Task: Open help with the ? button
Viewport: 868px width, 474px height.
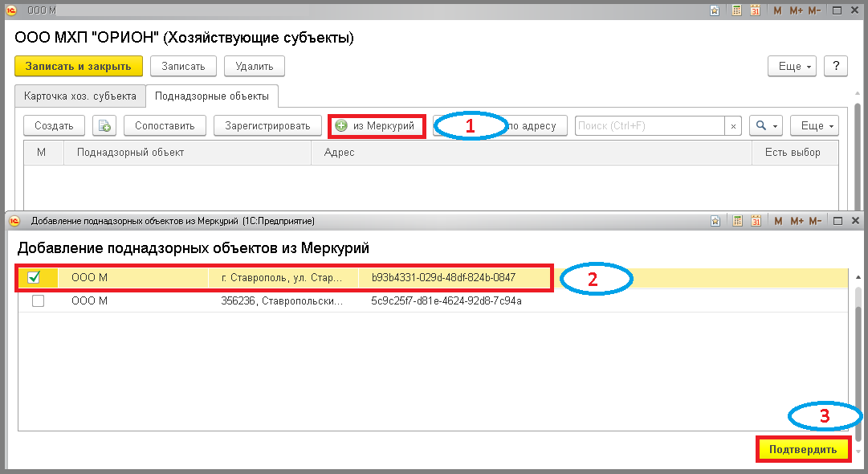Action: point(836,66)
